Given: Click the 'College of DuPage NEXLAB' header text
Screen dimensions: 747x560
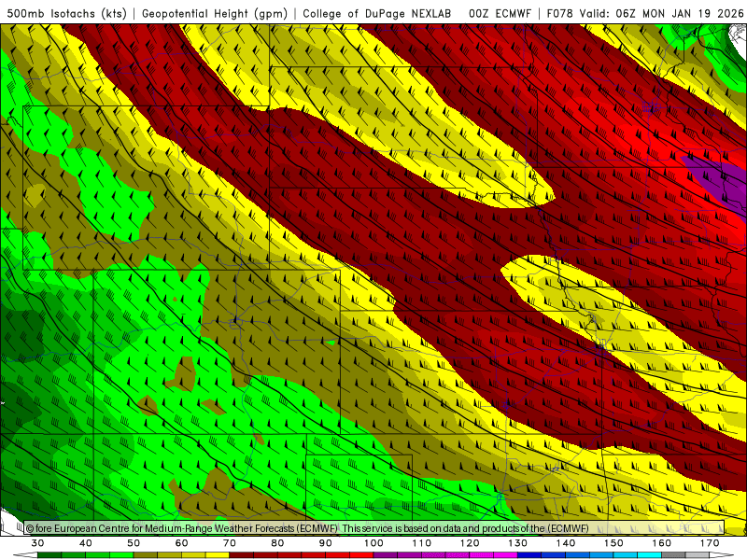Looking at the screenshot, I should (377, 14).
